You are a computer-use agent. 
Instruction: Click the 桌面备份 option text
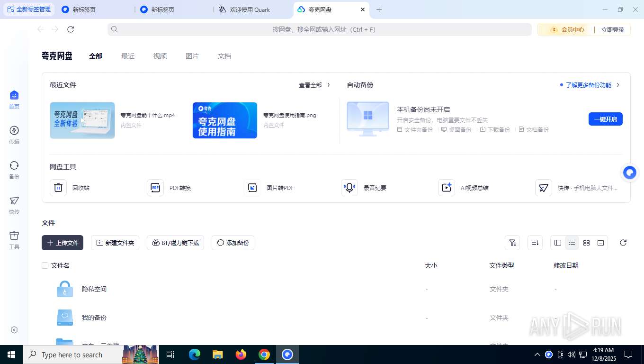click(460, 129)
